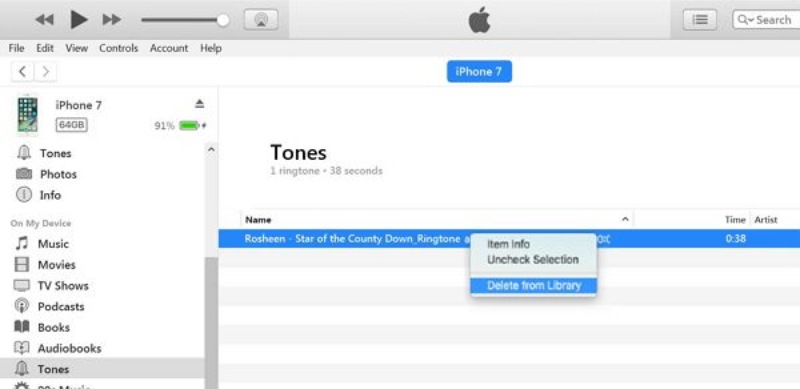The width and height of the screenshot is (800, 389).
Task: Click the 1 ringtone 38 seconds summary
Action: click(x=326, y=171)
